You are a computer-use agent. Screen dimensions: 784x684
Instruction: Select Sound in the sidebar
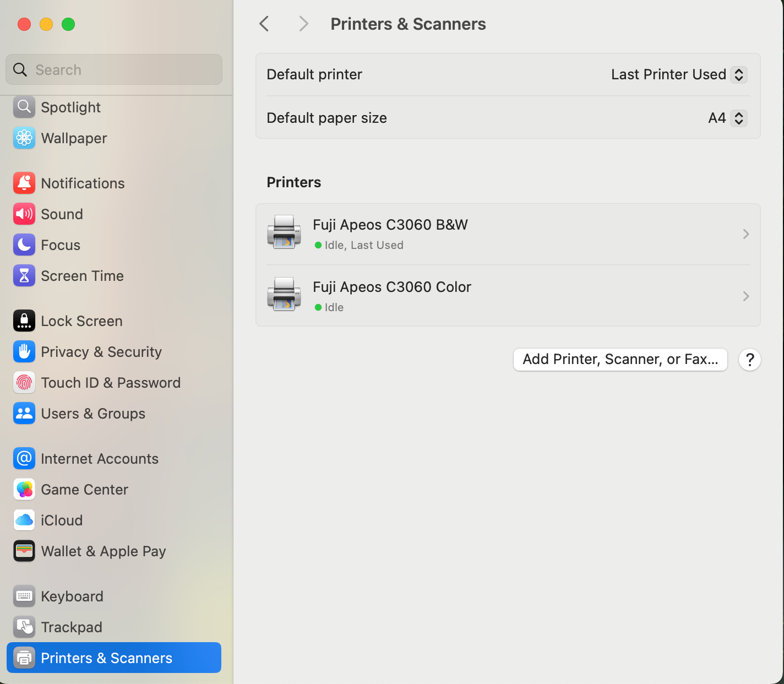point(114,214)
